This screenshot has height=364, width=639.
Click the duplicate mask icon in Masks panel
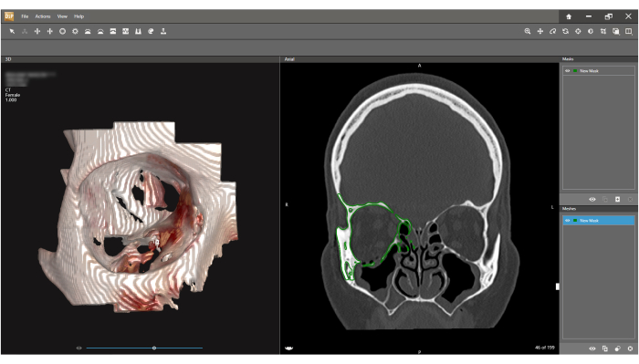click(x=604, y=199)
